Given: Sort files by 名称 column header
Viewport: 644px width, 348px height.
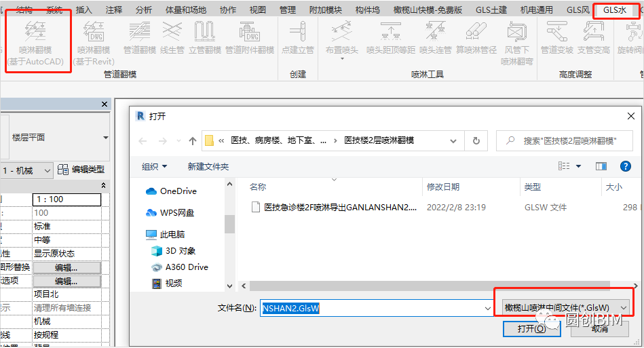Looking at the screenshot, I should point(258,187).
